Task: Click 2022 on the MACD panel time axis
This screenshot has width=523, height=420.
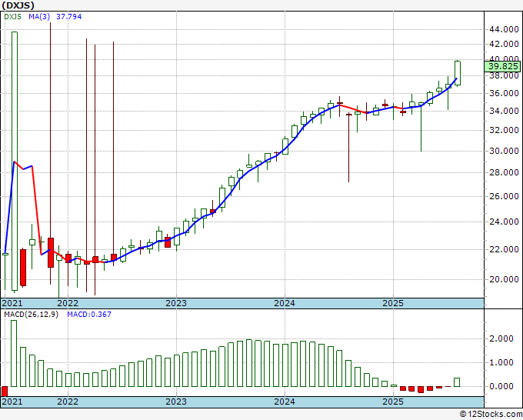Action: pos(68,402)
